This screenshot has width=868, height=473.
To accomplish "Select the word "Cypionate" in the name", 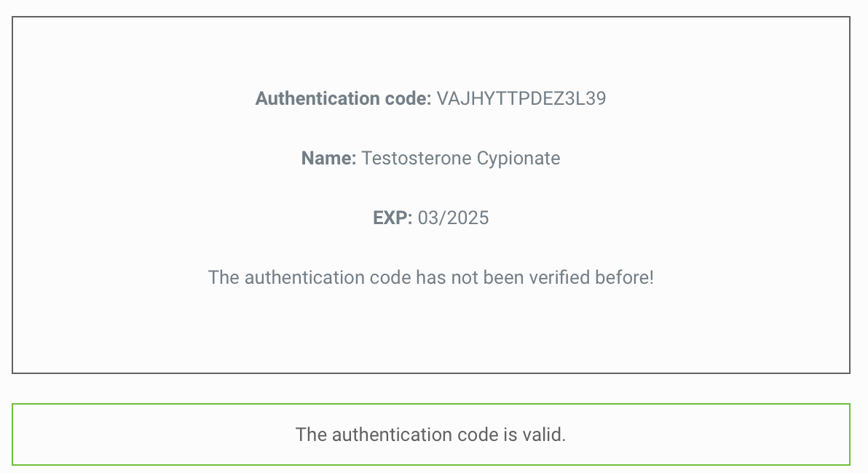I will pos(518,159).
